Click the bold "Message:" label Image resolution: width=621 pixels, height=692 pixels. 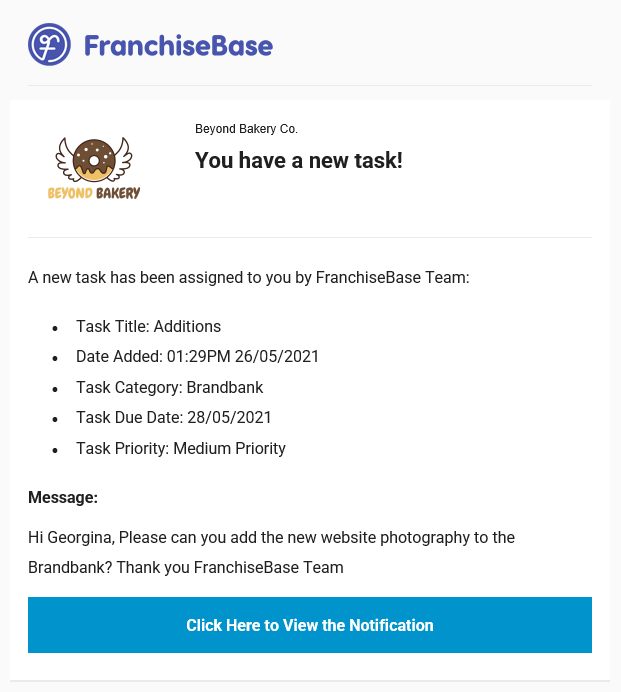[63, 497]
